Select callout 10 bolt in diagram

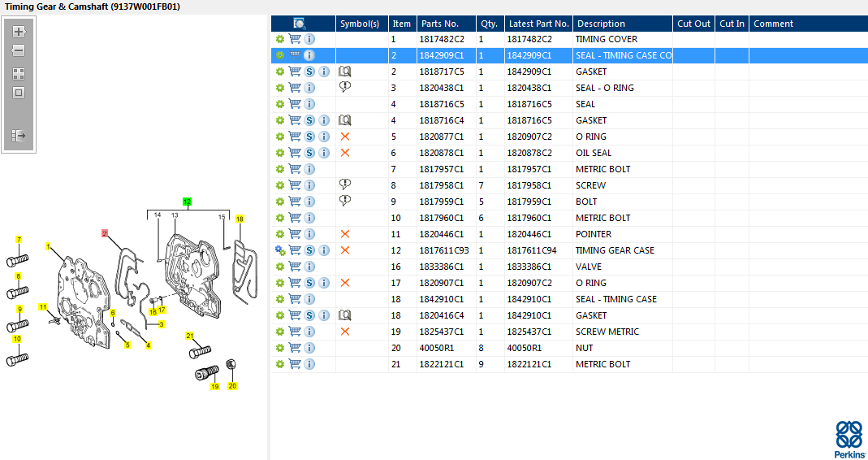point(17,339)
